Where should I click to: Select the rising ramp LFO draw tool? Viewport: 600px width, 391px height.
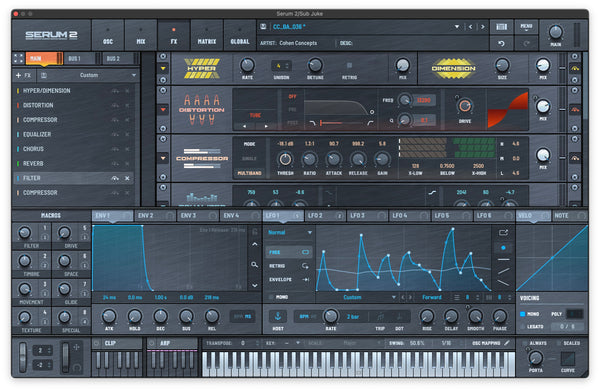[x=503, y=271]
